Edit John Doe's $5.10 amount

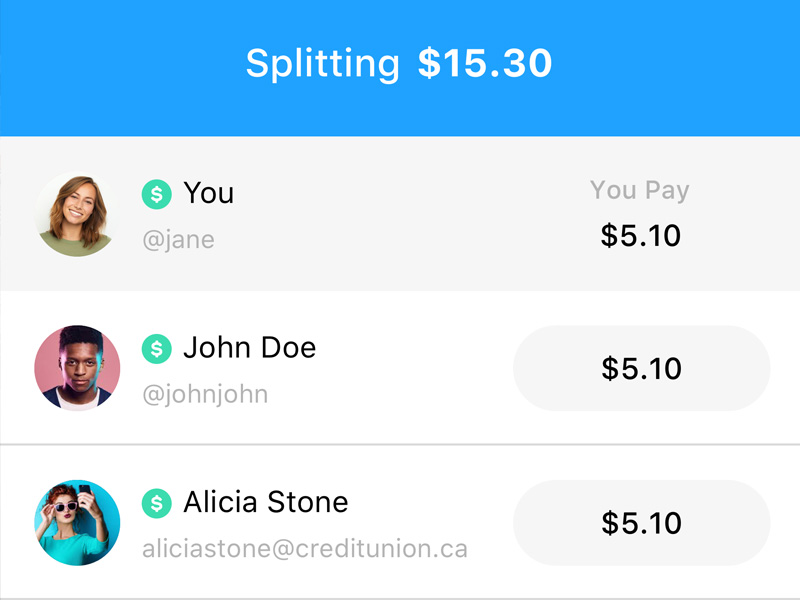[641, 368]
